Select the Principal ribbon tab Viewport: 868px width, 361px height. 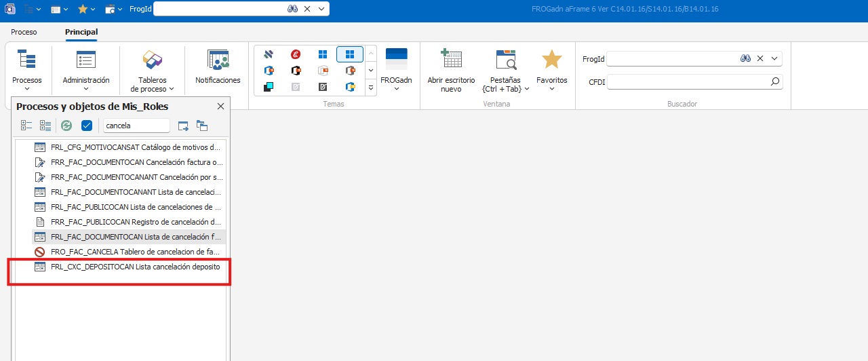click(81, 32)
